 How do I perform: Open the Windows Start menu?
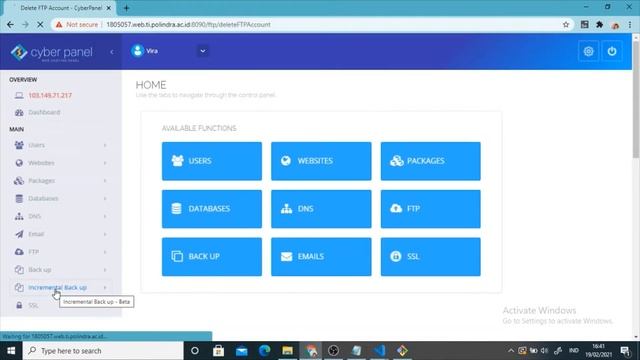coord(11,351)
